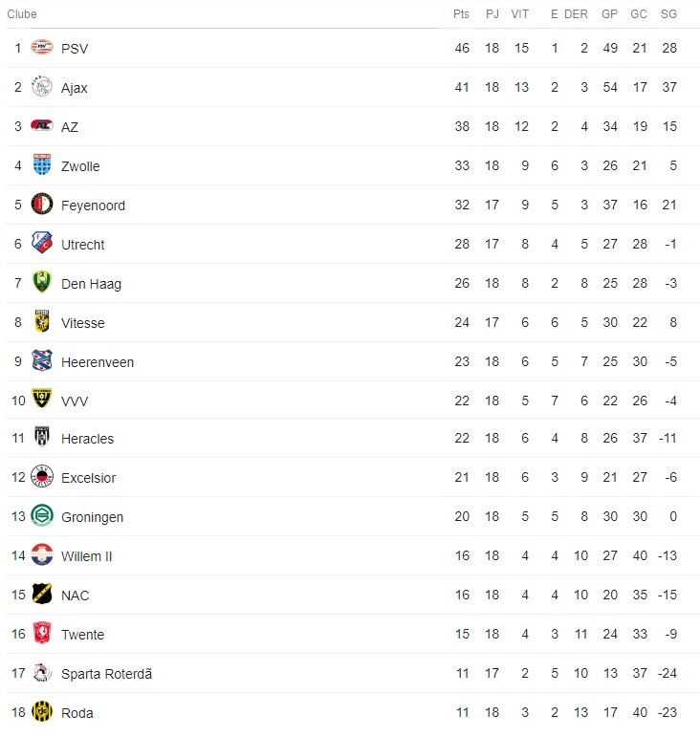
Task: Click the Ajax club logo
Action: (x=42, y=86)
